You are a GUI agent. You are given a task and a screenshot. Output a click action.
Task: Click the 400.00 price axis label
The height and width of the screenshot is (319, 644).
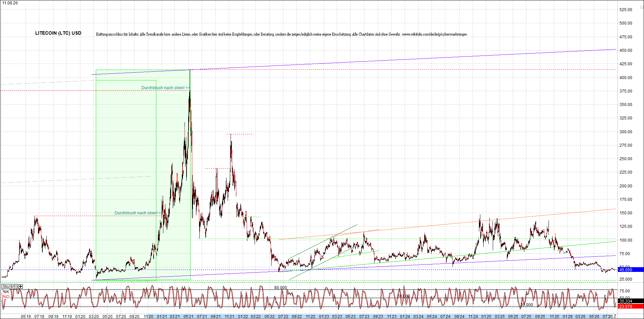[x=626, y=78]
